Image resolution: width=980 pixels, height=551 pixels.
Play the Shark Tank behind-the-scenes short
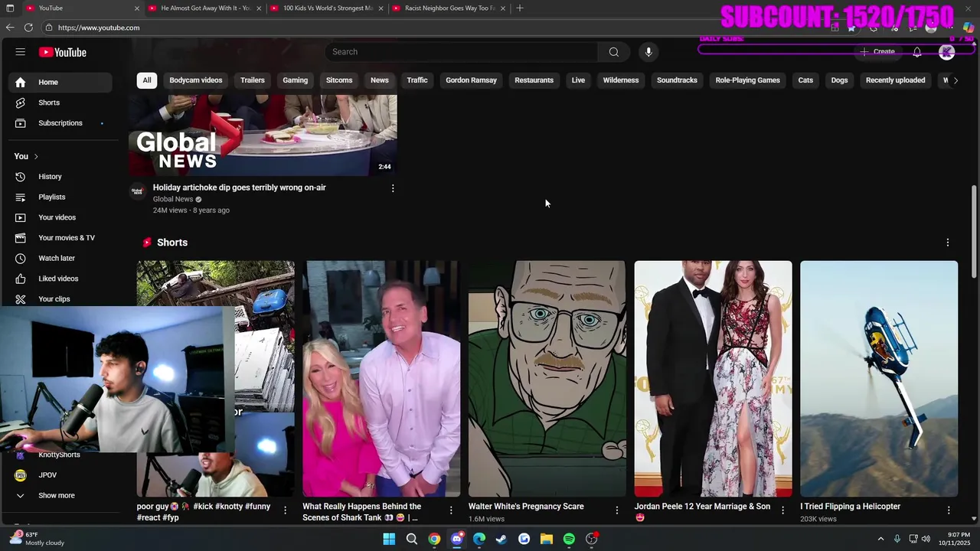pyautogui.click(x=381, y=379)
